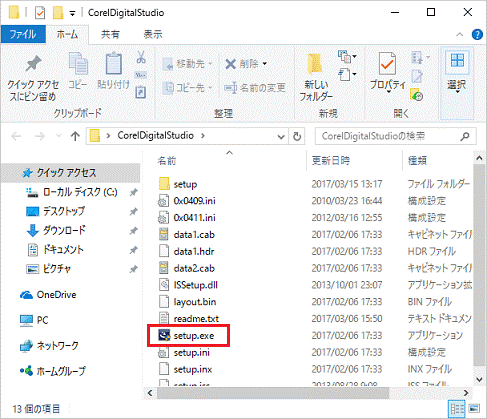The width and height of the screenshot is (487, 419).
Task: Open recent locations dropdown arrow
Action: (x=59, y=136)
